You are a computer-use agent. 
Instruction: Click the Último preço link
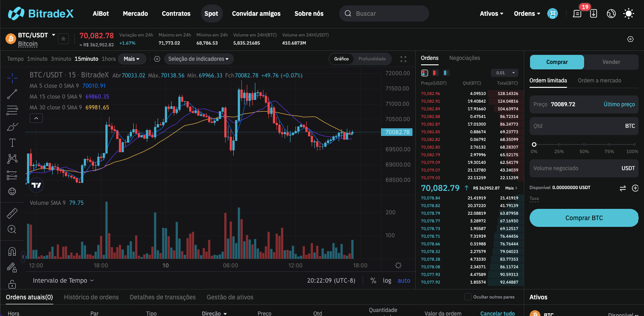coord(619,104)
